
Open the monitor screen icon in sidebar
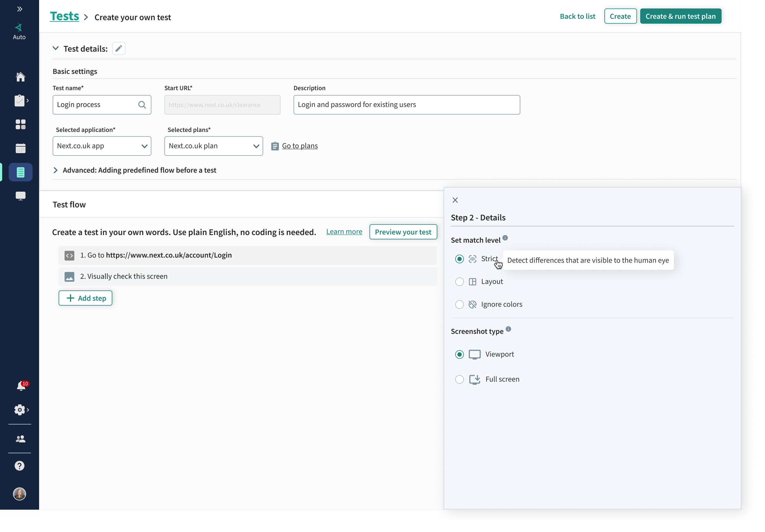(20, 196)
